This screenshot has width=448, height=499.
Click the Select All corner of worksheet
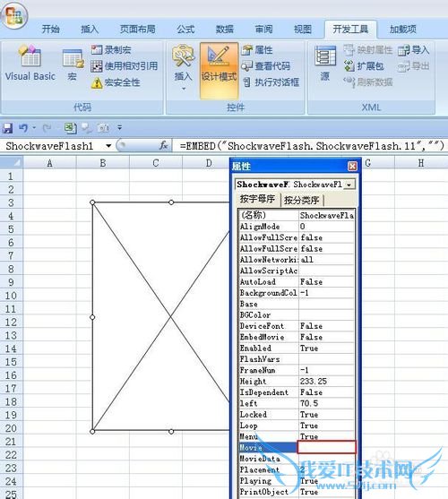coord(12,163)
